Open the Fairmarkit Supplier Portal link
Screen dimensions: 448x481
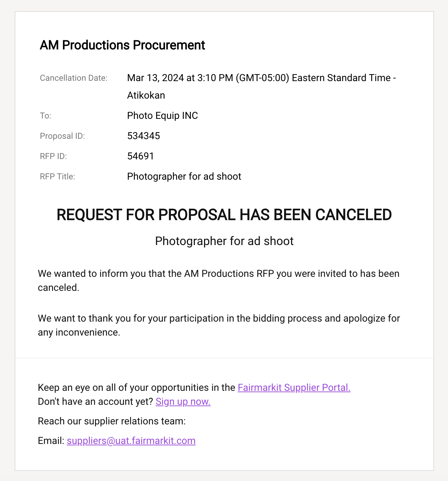tap(294, 387)
